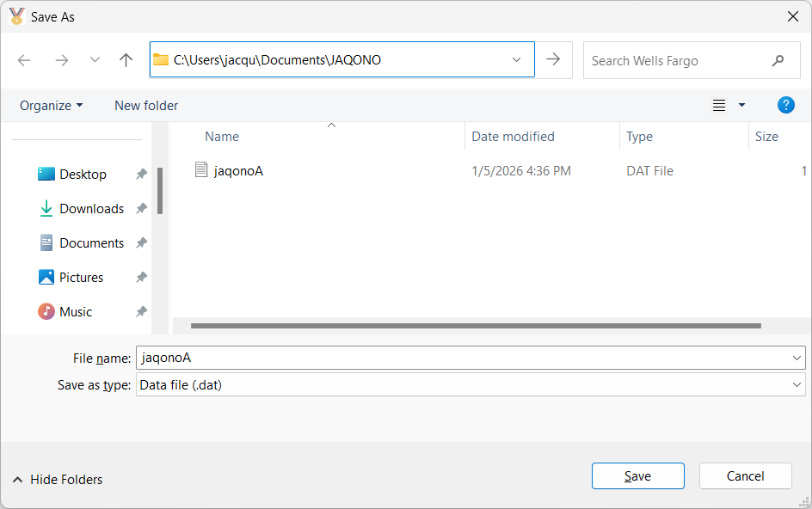The width and height of the screenshot is (812, 509).
Task: Open Help with the question mark icon
Action: (785, 105)
